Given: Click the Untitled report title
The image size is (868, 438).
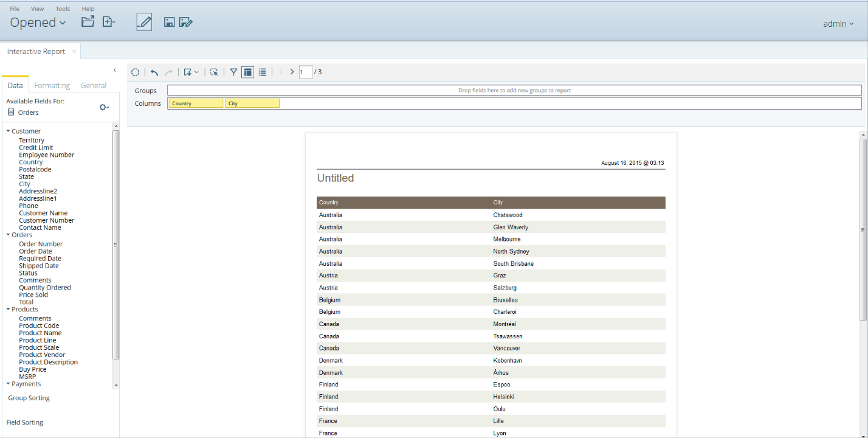Looking at the screenshot, I should (x=336, y=178).
